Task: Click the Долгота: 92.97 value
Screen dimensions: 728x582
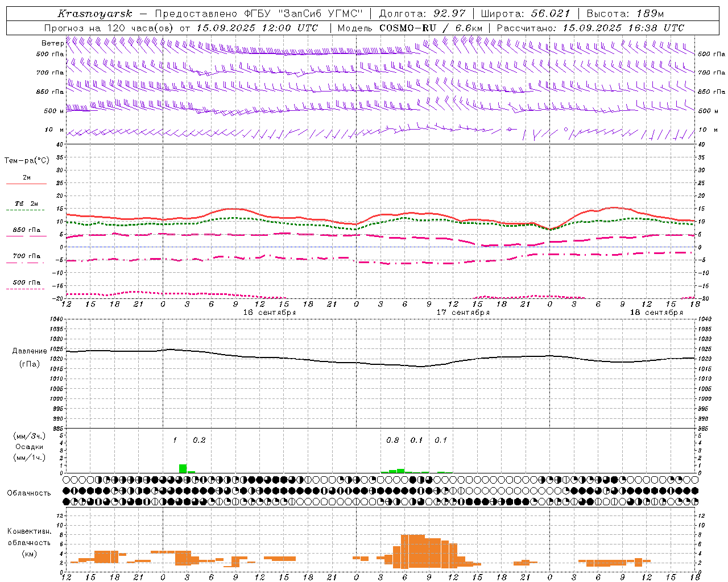Action: pyautogui.click(x=422, y=14)
